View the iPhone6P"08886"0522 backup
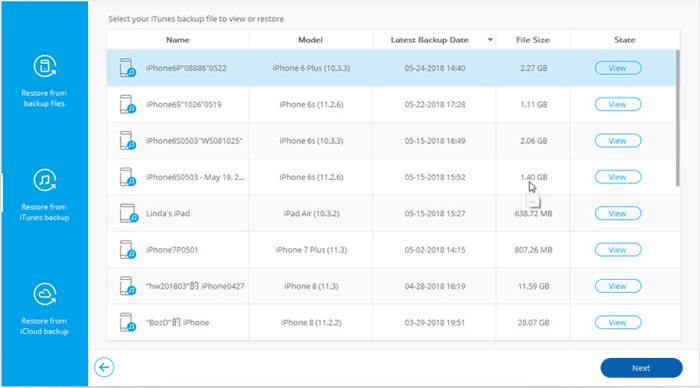The height and width of the screenshot is (388, 700). tap(618, 68)
